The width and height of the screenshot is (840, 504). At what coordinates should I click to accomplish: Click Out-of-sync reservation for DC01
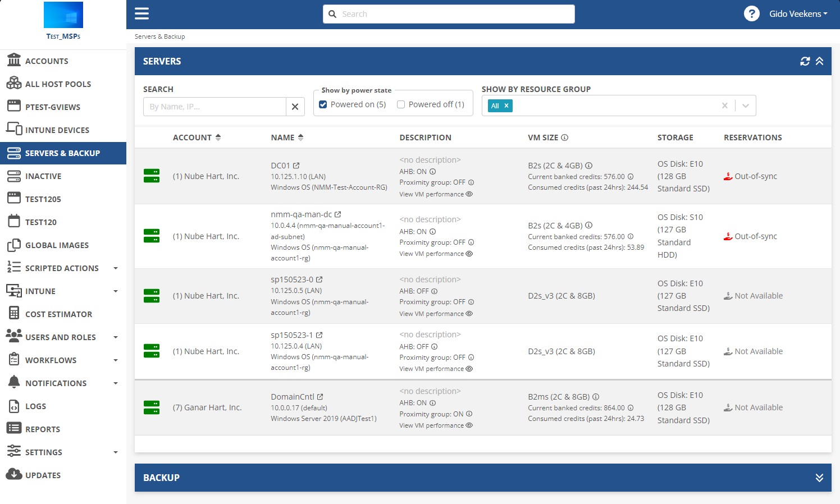pyautogui.click(x=755, y=176)
